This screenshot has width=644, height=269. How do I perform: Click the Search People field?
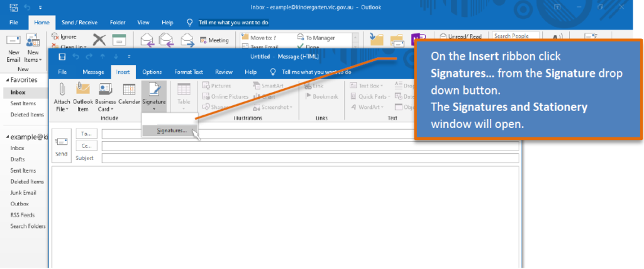(x=516, y=36)
